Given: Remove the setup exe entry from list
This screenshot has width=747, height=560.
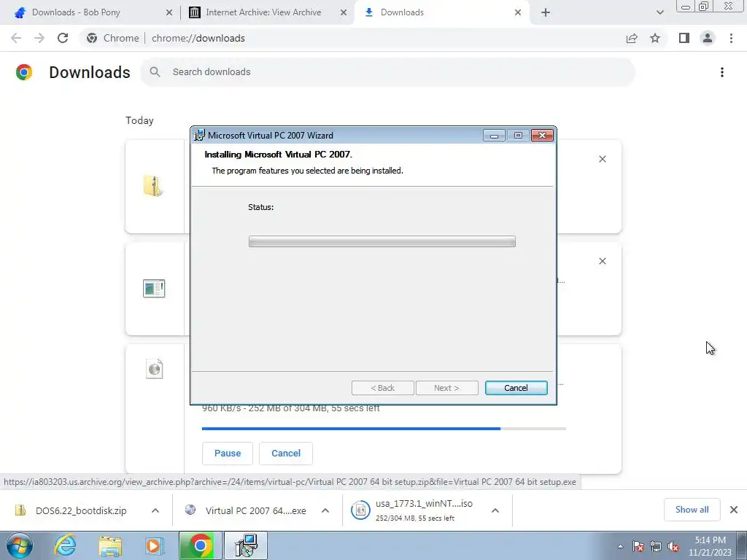Looking at the screenshot, I should (602, 261).
